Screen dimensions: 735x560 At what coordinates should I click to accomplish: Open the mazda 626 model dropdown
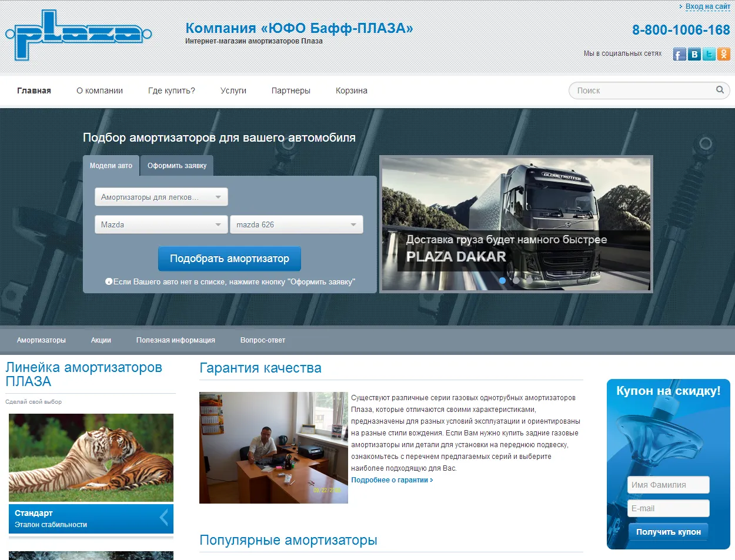click(296, 224)
